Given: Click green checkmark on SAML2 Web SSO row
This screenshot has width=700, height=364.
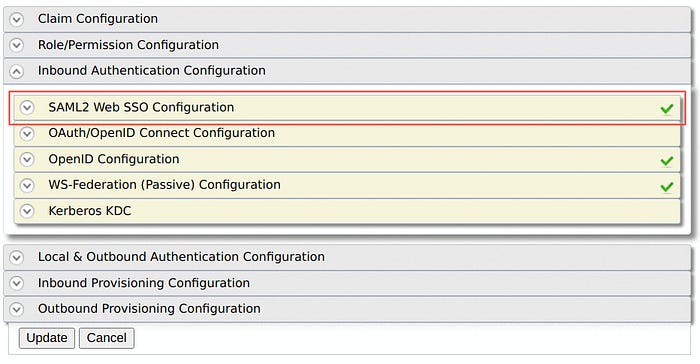Looking at the screenshot, I should point(667,109).
